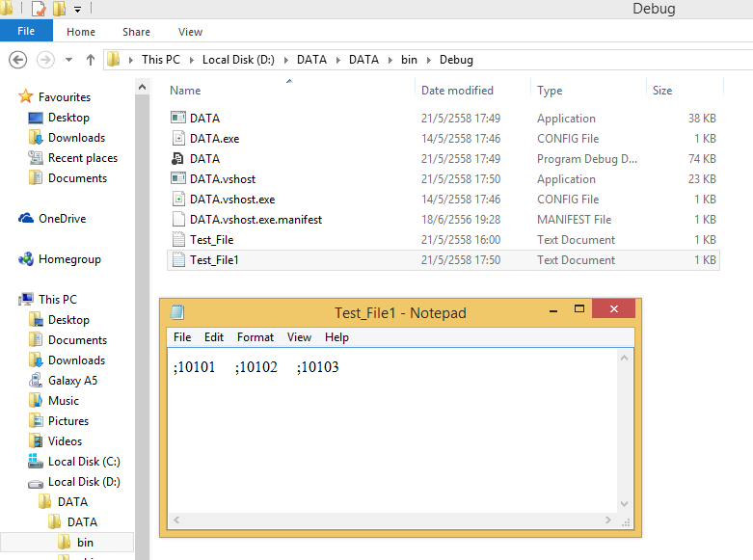This screenshot has height=560, width=753.
Task: Select the DATA.vshost application icon
Action: click(x=178, y=178)
